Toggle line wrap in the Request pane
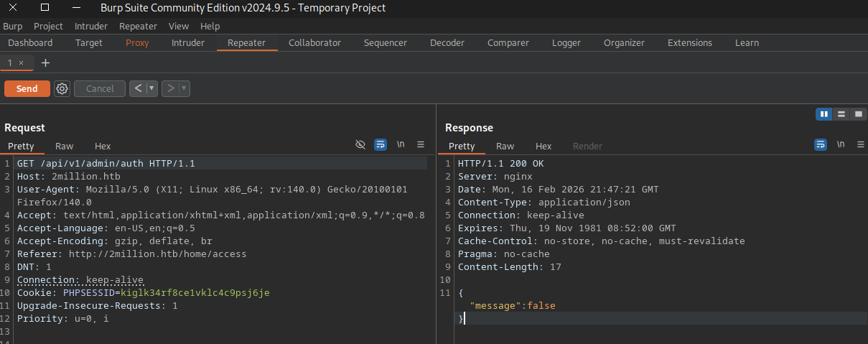 coord(381,144)
